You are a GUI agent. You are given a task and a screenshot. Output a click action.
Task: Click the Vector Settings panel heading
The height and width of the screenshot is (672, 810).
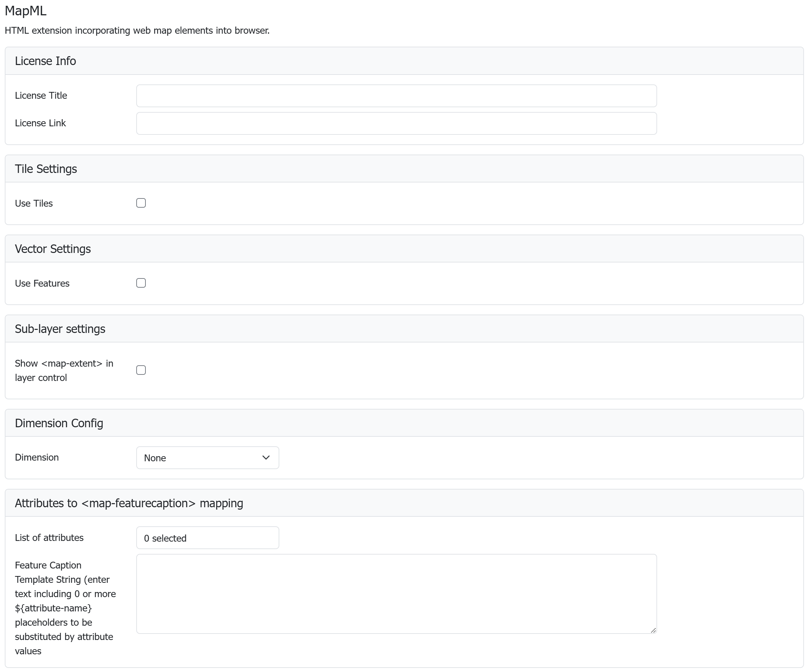pos(53,249)
